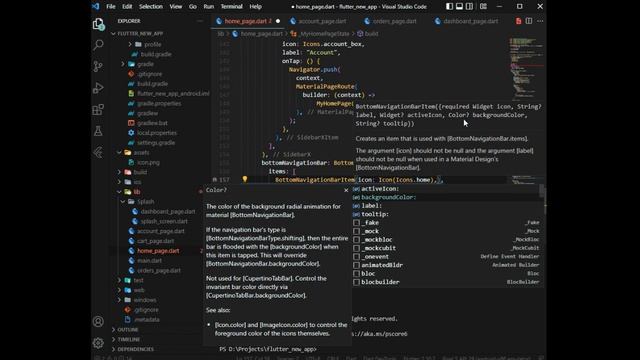Click the split editor right icon
Image resolution: width=640 pixels, height=360 pixels.
pos(529,21)
